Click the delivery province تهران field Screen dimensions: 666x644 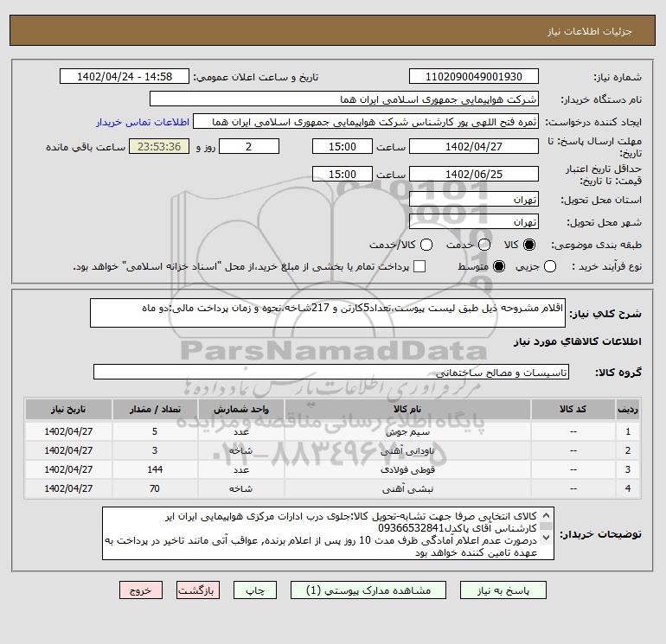[x=474, y=199]
